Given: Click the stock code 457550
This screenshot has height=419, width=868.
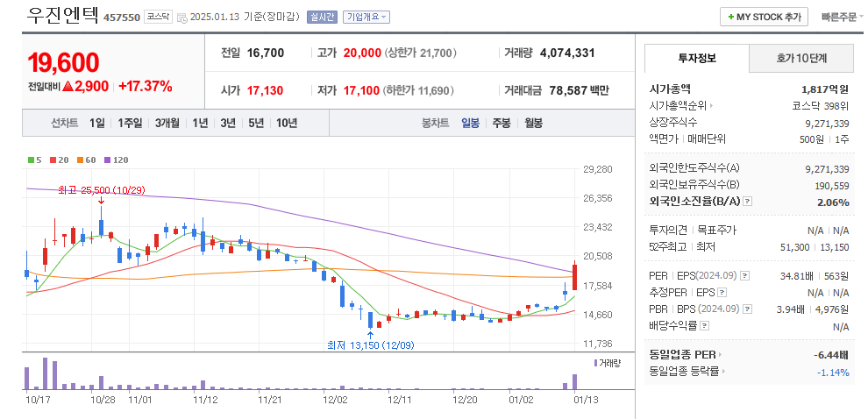Looking at the screenshot, I should point(122,18).
